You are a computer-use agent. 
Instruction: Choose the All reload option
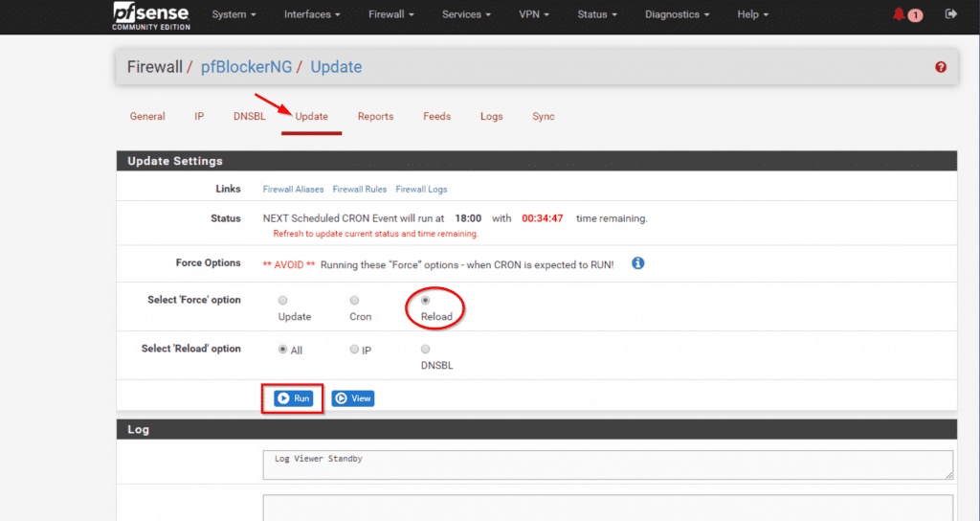click(x=283, y=349)
